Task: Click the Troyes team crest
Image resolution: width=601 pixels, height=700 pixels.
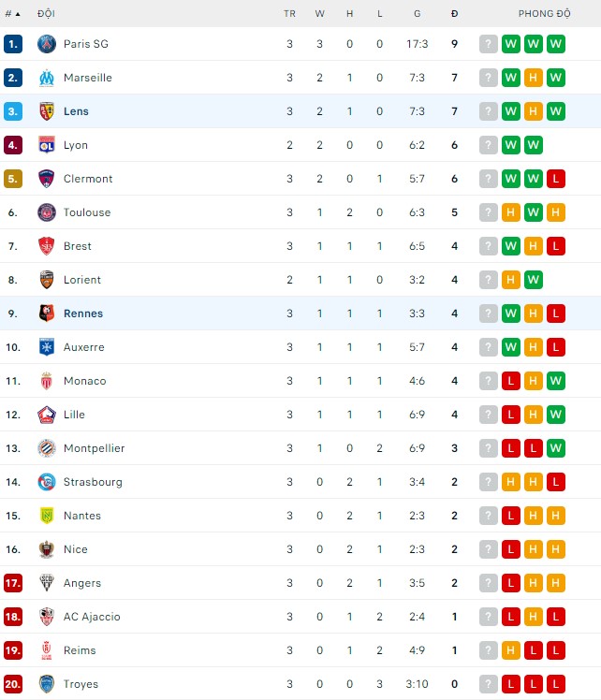Action: pos(47,684)
